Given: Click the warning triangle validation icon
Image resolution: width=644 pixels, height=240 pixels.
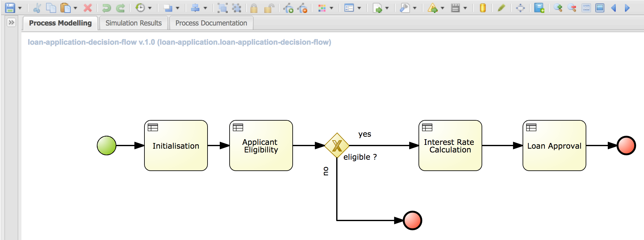Looking at the screenshot, I should 432,8.
